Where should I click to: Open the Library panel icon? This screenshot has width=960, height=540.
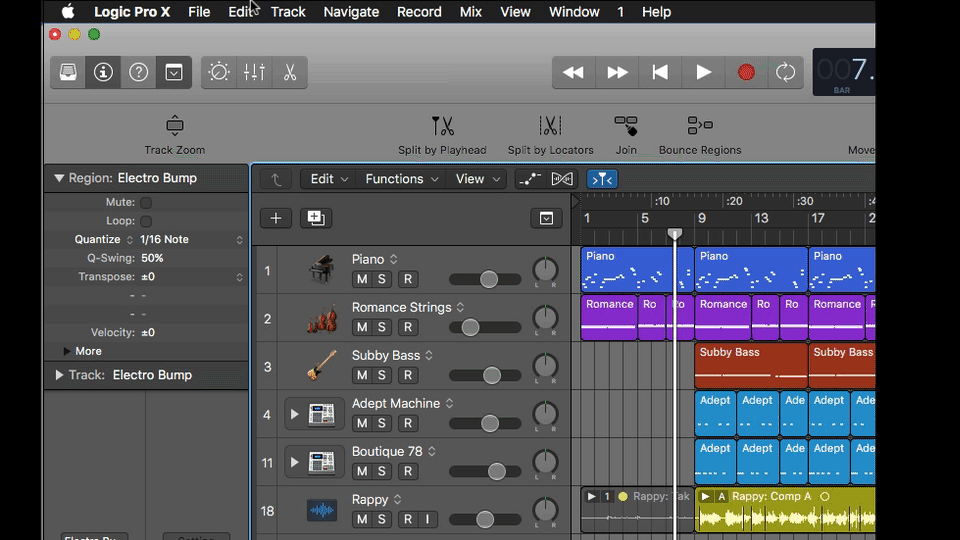tap(68, 72)
